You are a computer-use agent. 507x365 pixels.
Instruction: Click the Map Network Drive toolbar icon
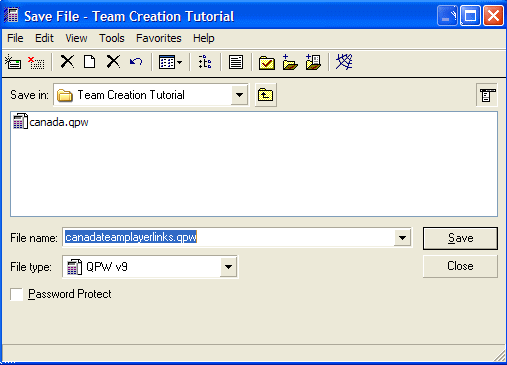click(13, 62)
